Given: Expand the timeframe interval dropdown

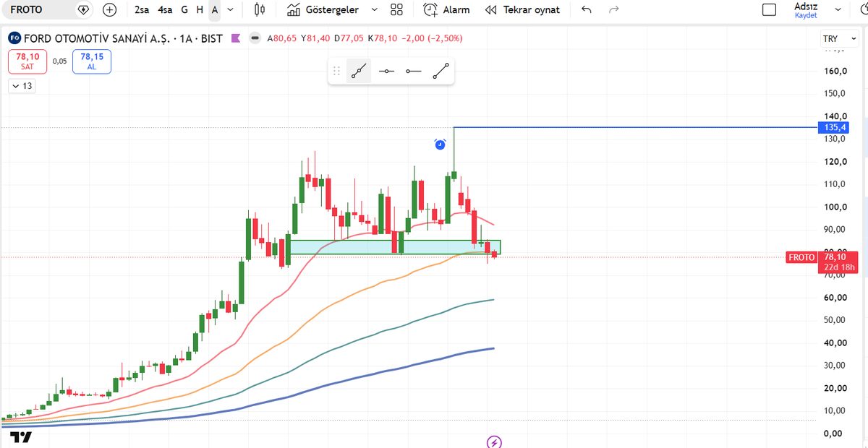Looking at the screenshot, I should (230, 10).
